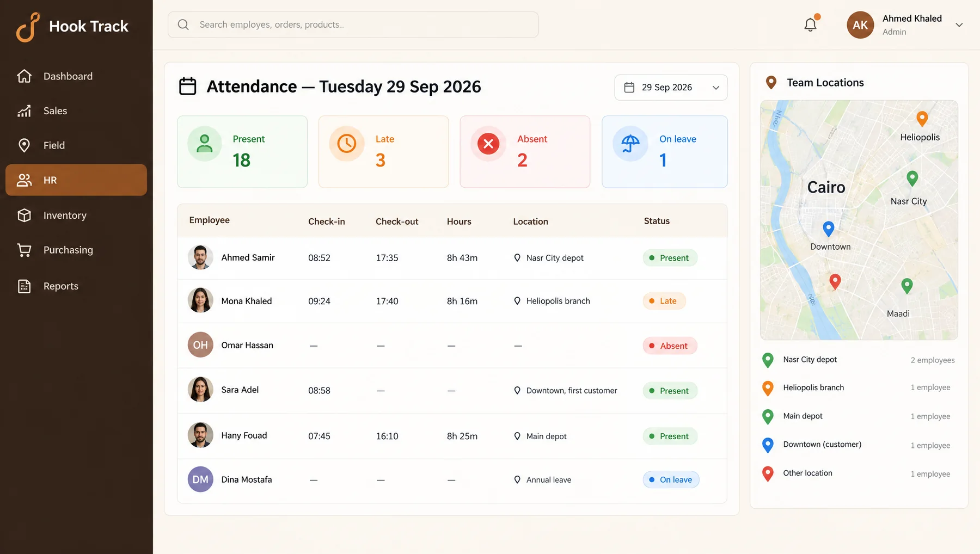Click the Check-in column header
Image resolution: width=980 pixels, height=554 pixels.
coord(326,221)
